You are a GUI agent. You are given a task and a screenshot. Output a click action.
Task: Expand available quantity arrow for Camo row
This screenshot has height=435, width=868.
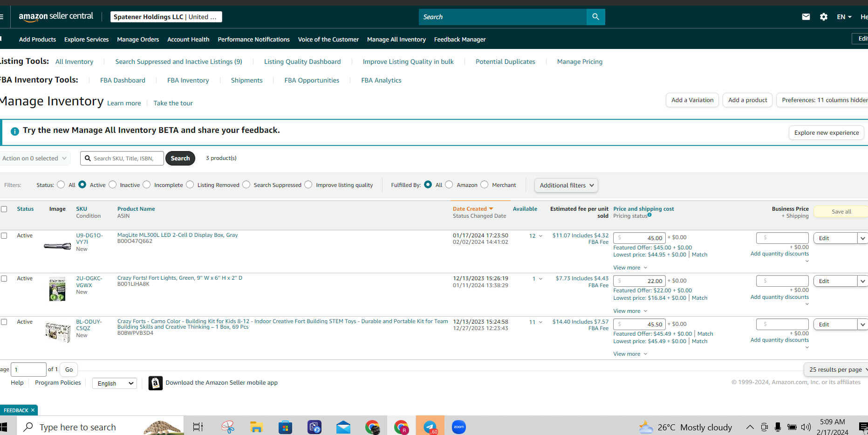[540, 322]
